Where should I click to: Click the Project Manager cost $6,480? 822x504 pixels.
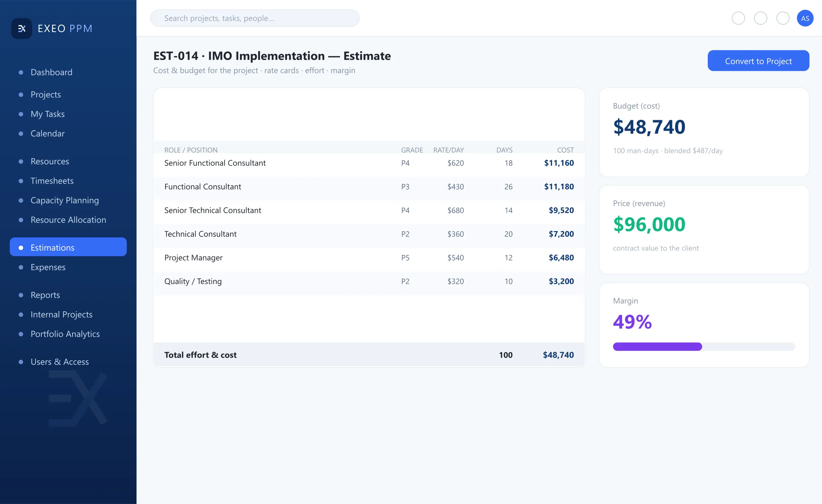(x=561, y=258)
